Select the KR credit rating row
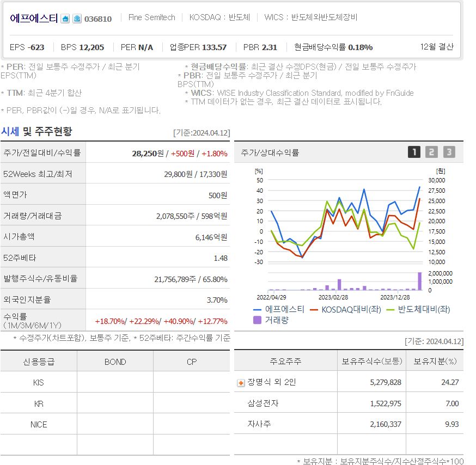The image size is (476, 465). [115, 403]
